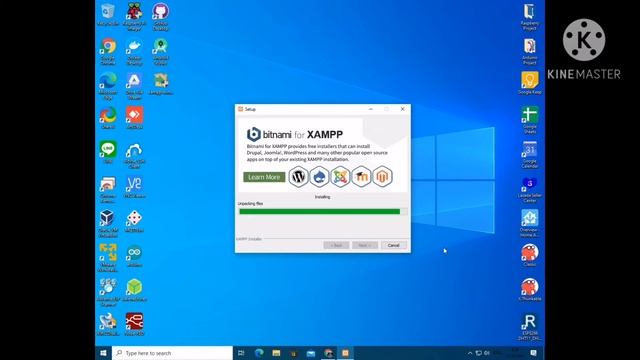Image resolution: width=640 pixels, height=360 pixels.
Task: Click the Type here to search box
Action: click(x=172, y=353)
